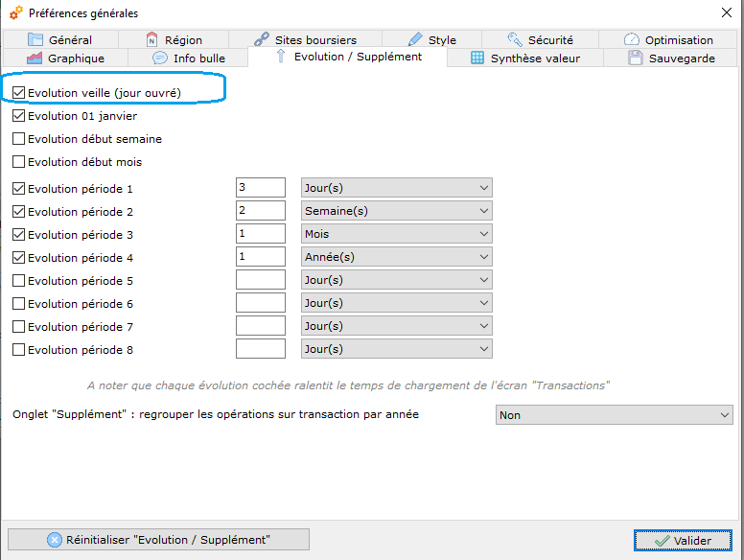744x560 pixels.
Task: Click the floppy disk icon for Sauvegarde
Action: tap(636, 58)
